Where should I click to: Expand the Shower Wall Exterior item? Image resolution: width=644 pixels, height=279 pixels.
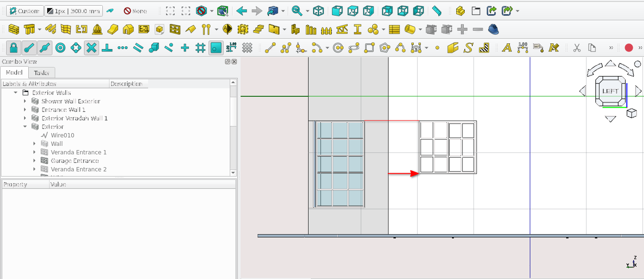pos(25,101)
